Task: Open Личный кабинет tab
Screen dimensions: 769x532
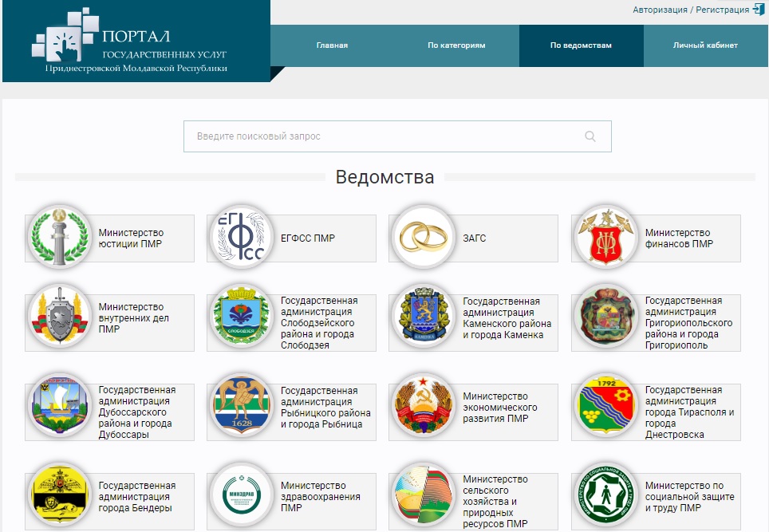Action: (x=705, y=45)
